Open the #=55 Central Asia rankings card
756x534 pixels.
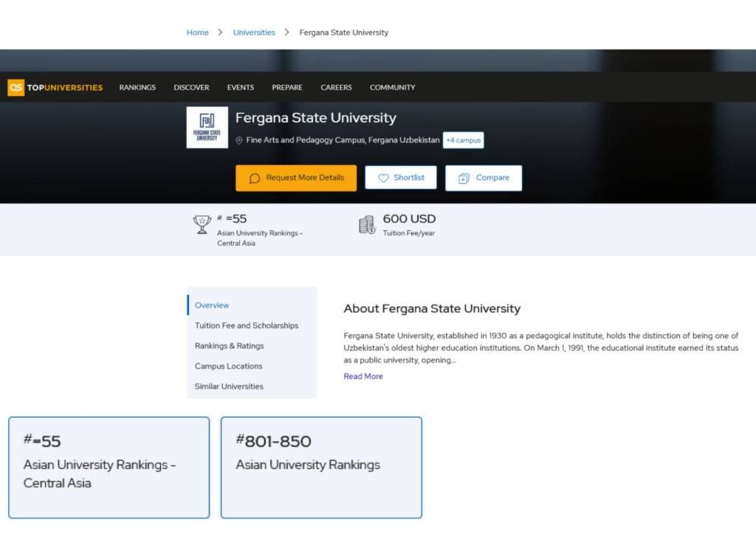(109, 468)
